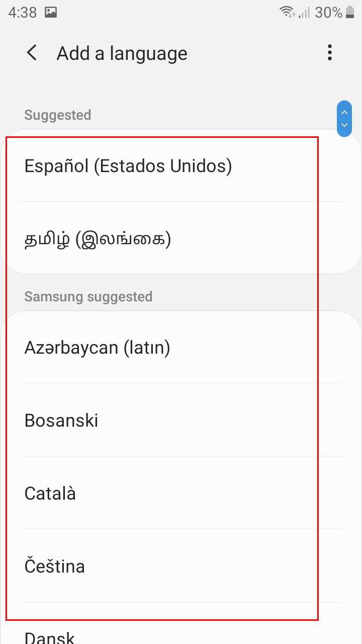Add Azərbaycan (latın) as a language
This screenshot has height=644, width=362.
pos(98,347)
